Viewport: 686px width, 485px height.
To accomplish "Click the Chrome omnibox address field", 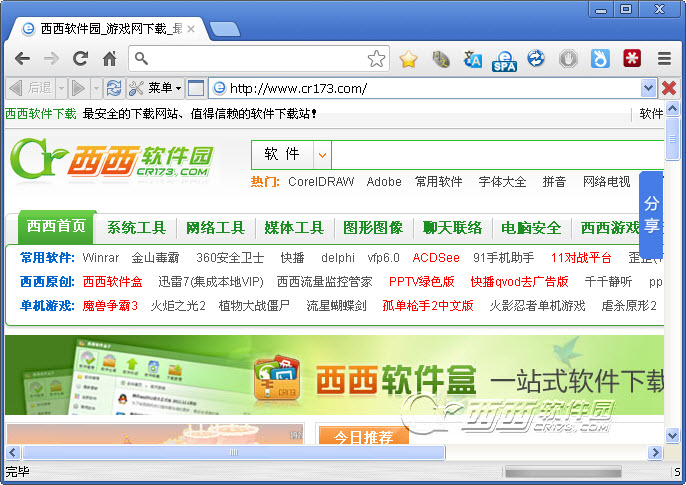I will 258,58.
